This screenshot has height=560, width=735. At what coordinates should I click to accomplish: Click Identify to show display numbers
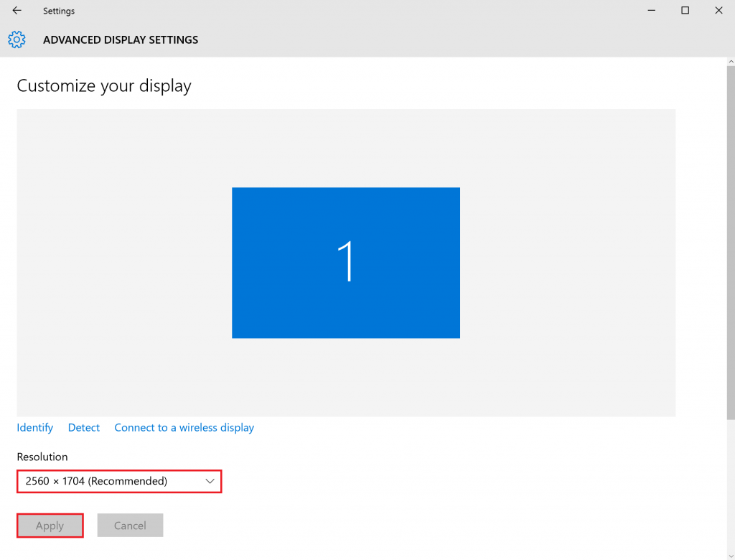pyautogui.click(x=34, y=427)
